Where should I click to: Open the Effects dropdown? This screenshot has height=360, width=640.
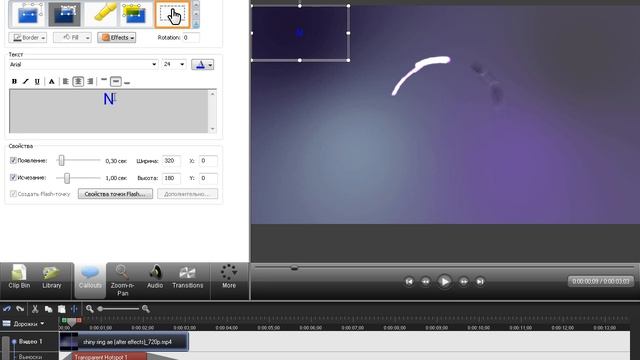tap(117, 38)
